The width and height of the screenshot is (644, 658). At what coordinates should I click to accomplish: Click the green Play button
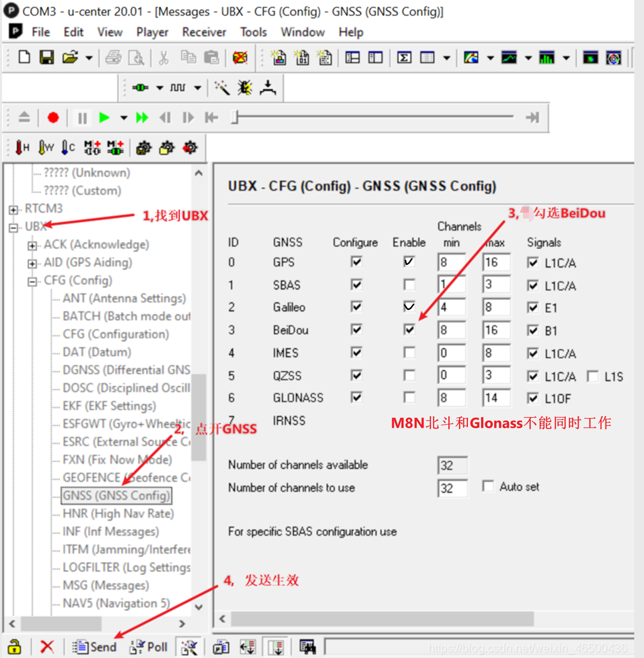pyautogui.click(x=104, y=118)
